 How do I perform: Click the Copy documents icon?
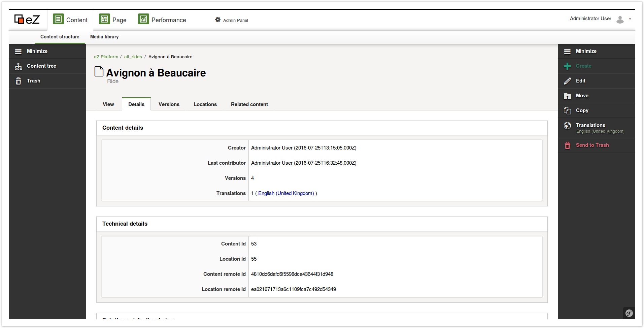coord(567,111)
